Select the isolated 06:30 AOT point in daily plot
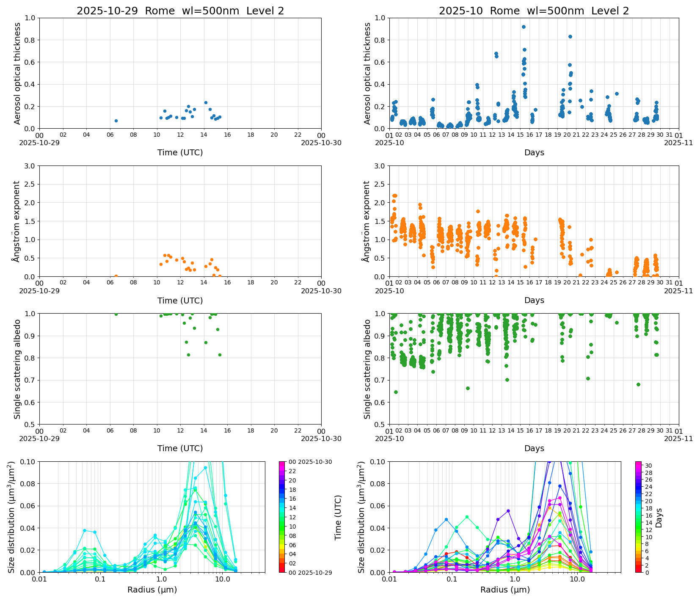The height and width of the screenshot is (601, 700). [116, 121]
